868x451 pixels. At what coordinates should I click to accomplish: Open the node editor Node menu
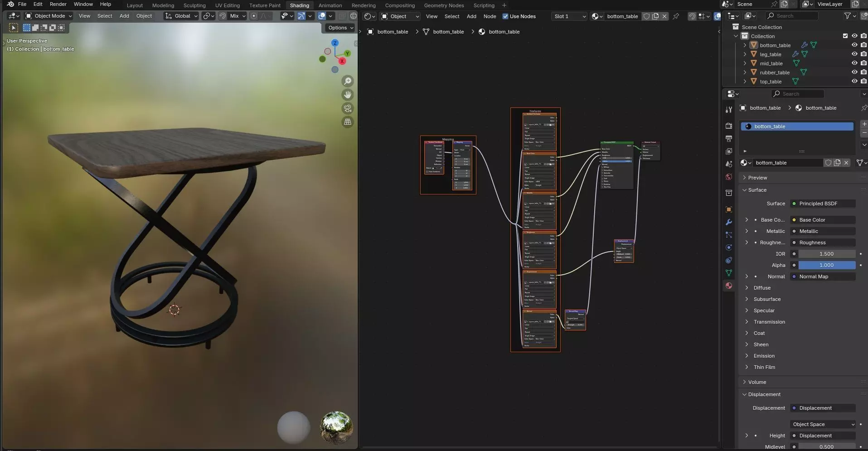pyautogui.click(x=490, y=16)
